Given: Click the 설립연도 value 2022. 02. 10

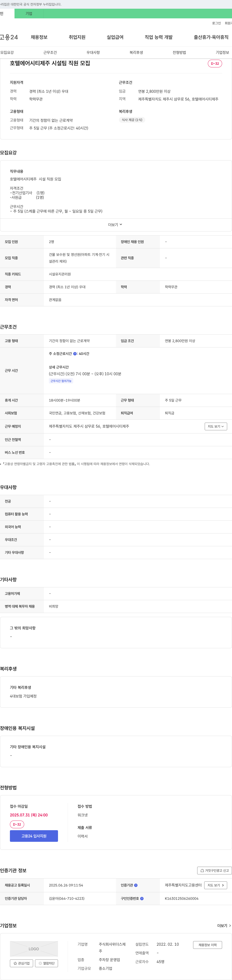Looking at the screenshot, I should tap(168, 944).
